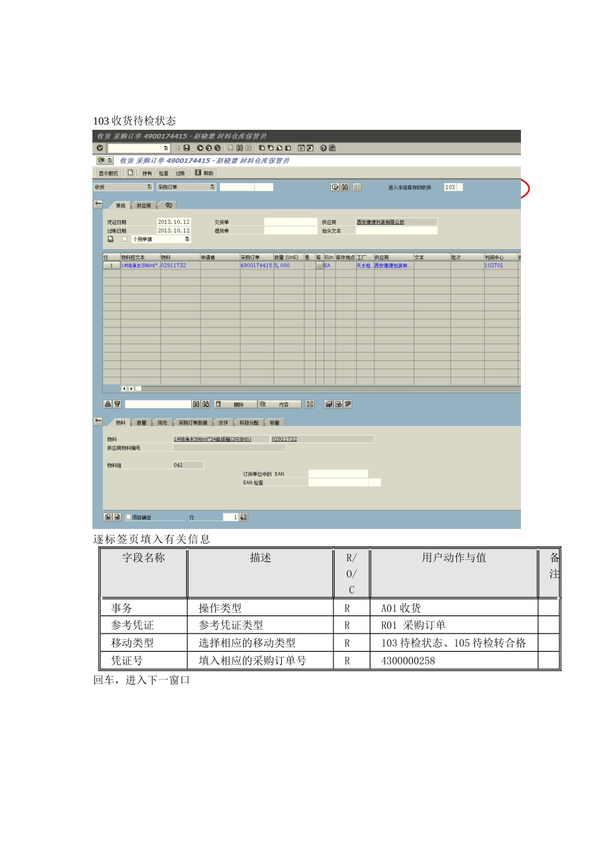The image size is (614, 868).
Task: Click the 抬头文本 input field
Action: (x=396, y=231)
